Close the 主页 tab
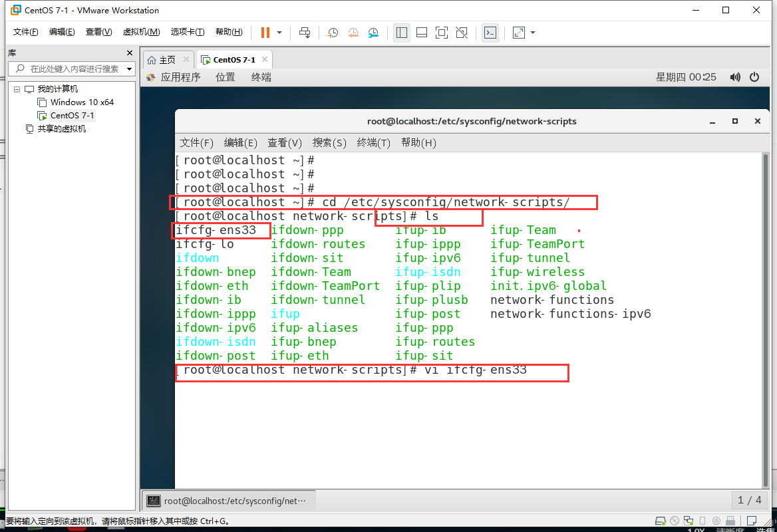The height and width of the screenshot is (532, 777). 186,59
